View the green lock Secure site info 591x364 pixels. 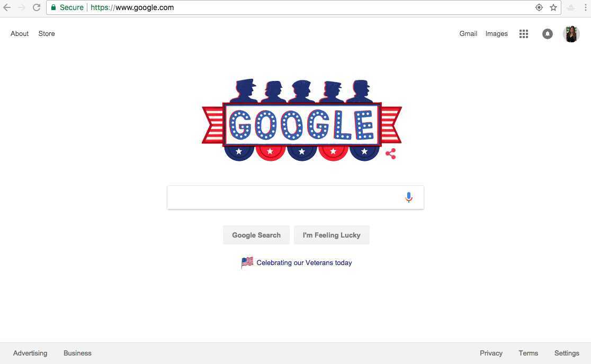click(67, 7)
